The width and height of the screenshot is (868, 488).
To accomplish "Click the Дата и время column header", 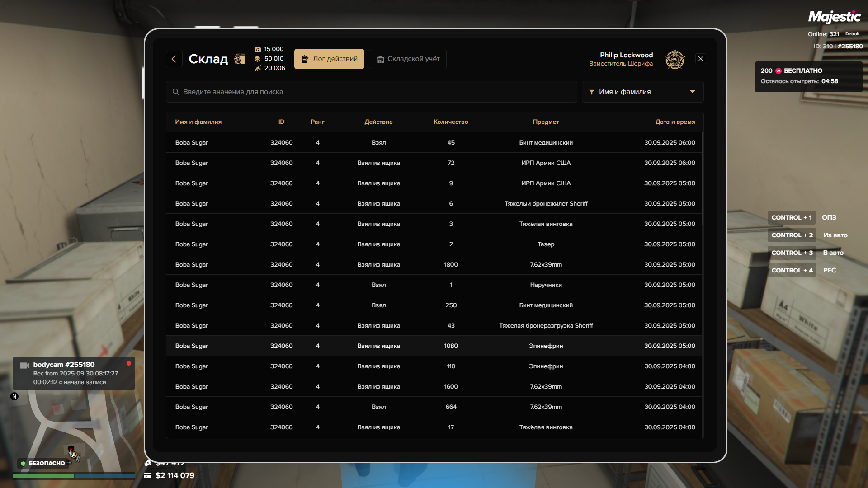I will [675, 122].
